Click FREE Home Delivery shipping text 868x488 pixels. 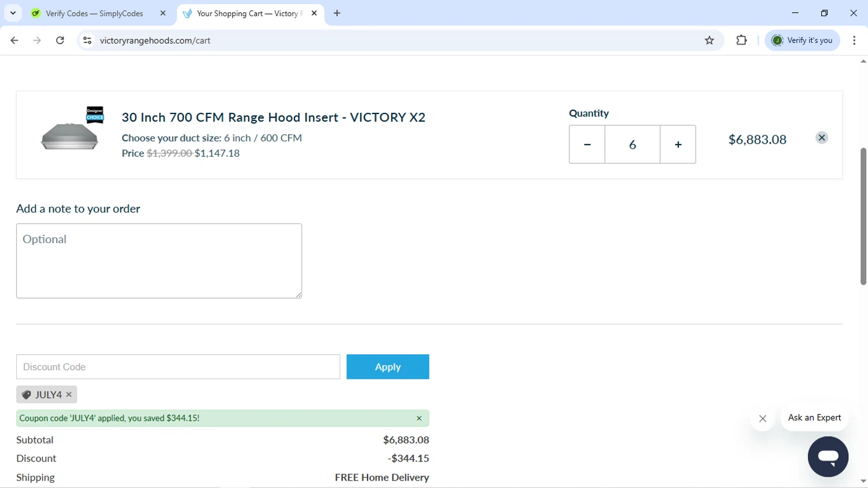(x=382, y=478)
